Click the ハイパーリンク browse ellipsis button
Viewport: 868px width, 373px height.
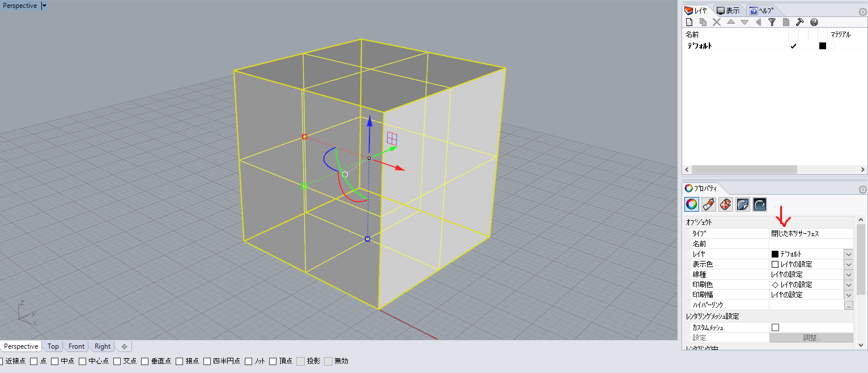tap(849, 305)
